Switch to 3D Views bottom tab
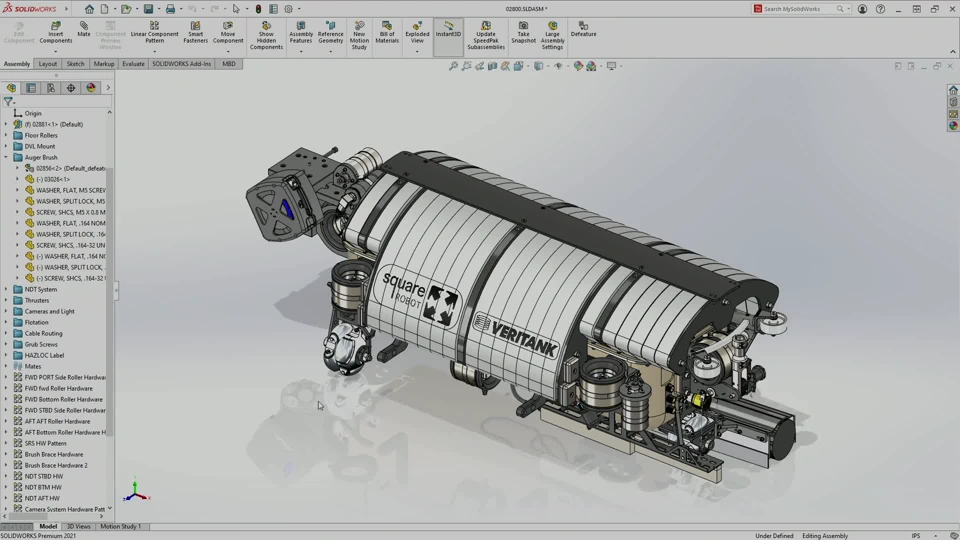 tap(78, 527)
